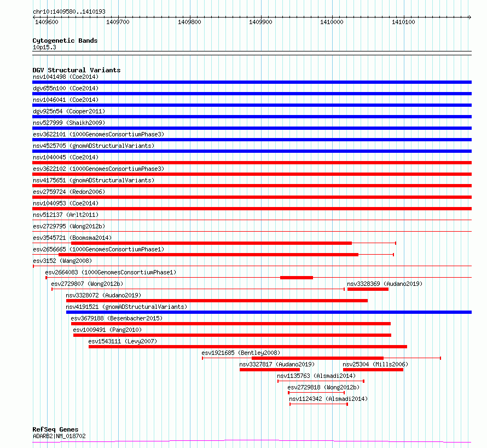Click the esv2729818 interval line

point(316,393)
